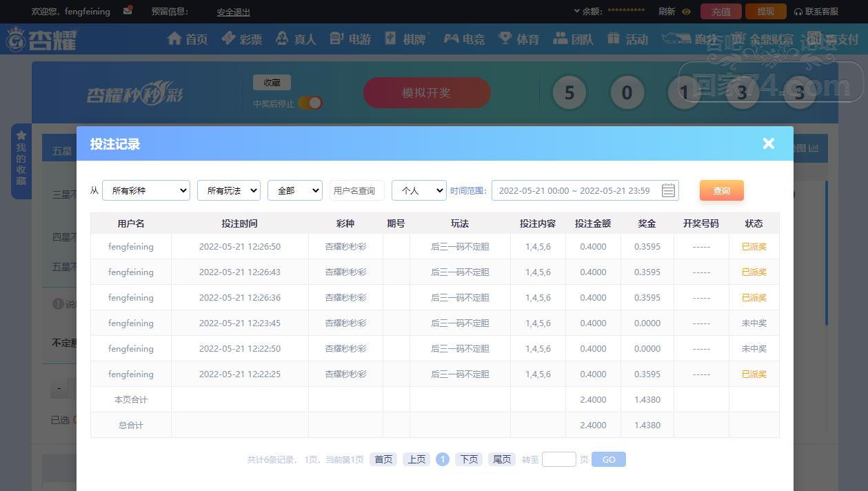Open calendar date picker icon
This screenshot has height=491, width=868.
click(x=667, y=190)
